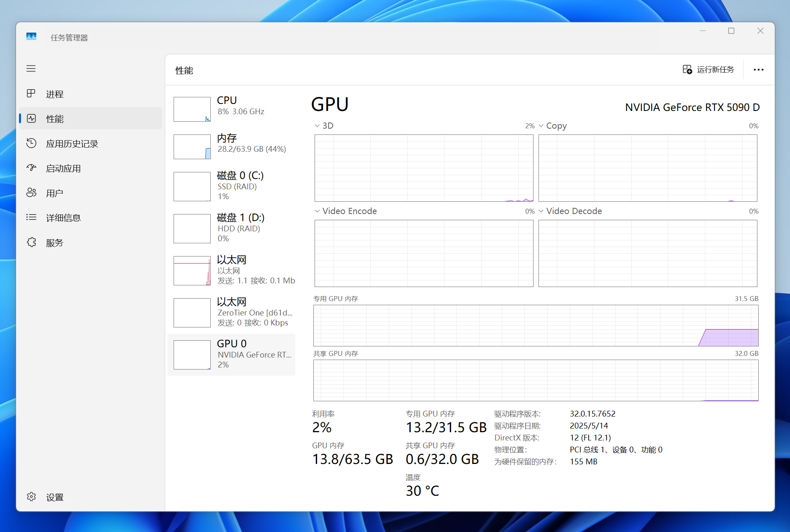Go to 用户 page
The image size is (790, 532).
90,193
